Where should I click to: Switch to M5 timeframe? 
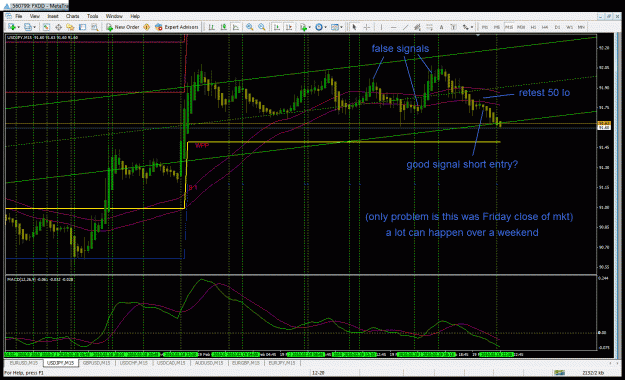tap(497, 27)
